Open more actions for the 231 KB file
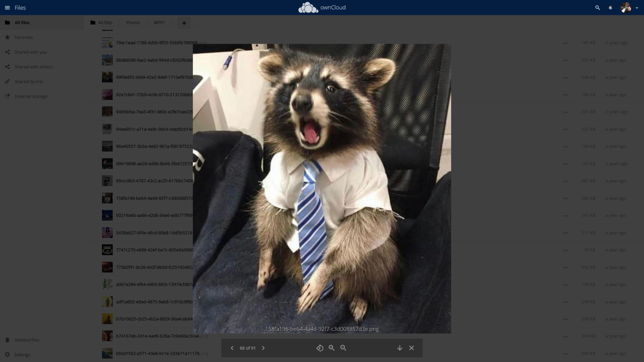 point(565,112)
